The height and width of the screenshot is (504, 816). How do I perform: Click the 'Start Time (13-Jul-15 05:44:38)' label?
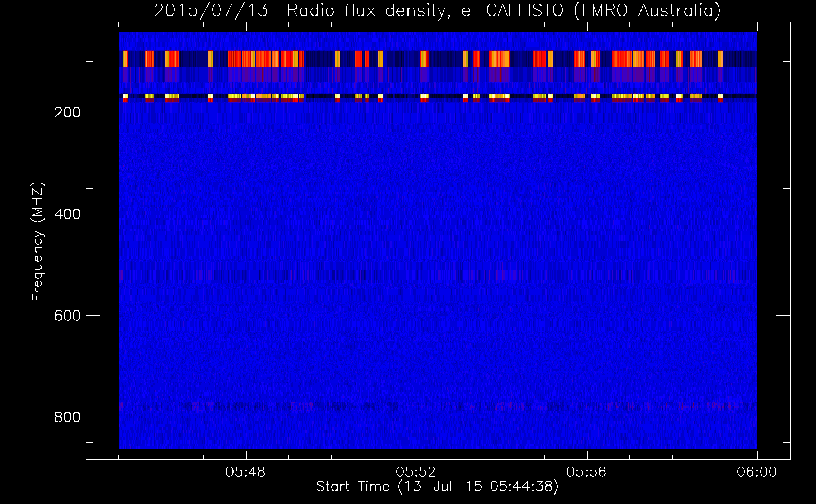437,487
